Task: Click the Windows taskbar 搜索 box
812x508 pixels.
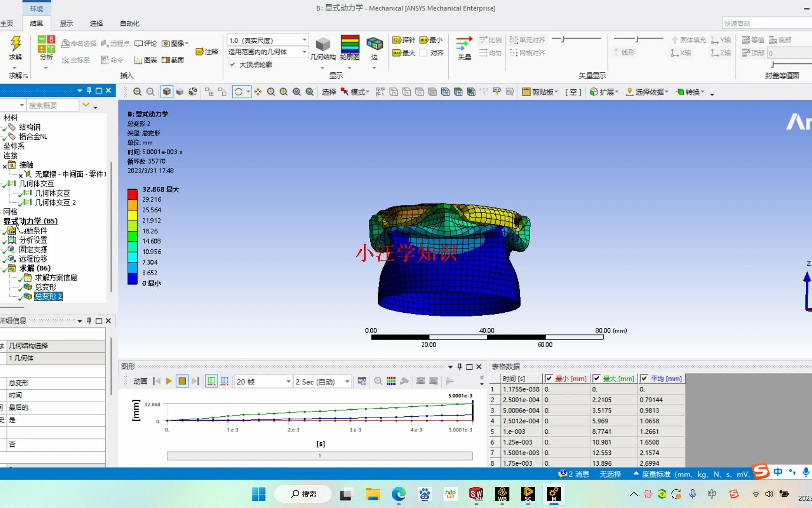Action: (x=303, y=494)
